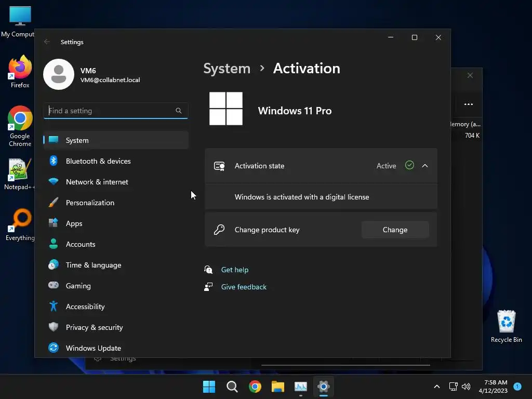This screenshot has width=532, height=399.
Task: Click the VM6 user avatar
Action: click(59, 74)
